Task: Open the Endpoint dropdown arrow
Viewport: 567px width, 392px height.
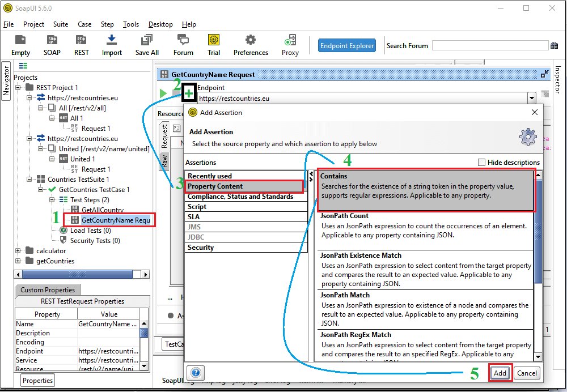Action: click(532, 98)
